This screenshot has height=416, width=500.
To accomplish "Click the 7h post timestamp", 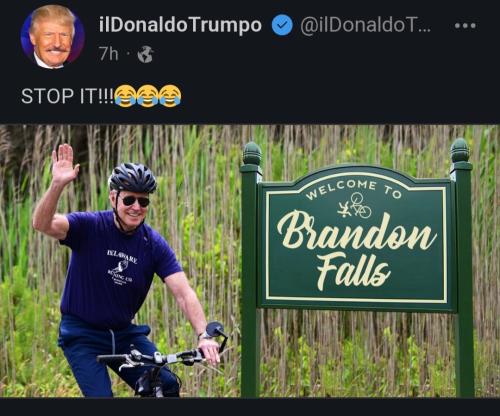I will coord(108,54).
